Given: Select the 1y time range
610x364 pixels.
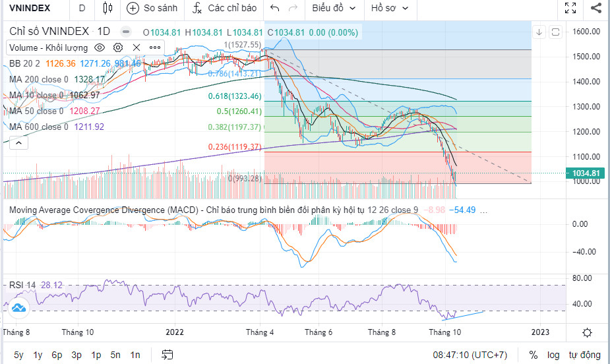Looking at the screenshot, I should (38, 355).
